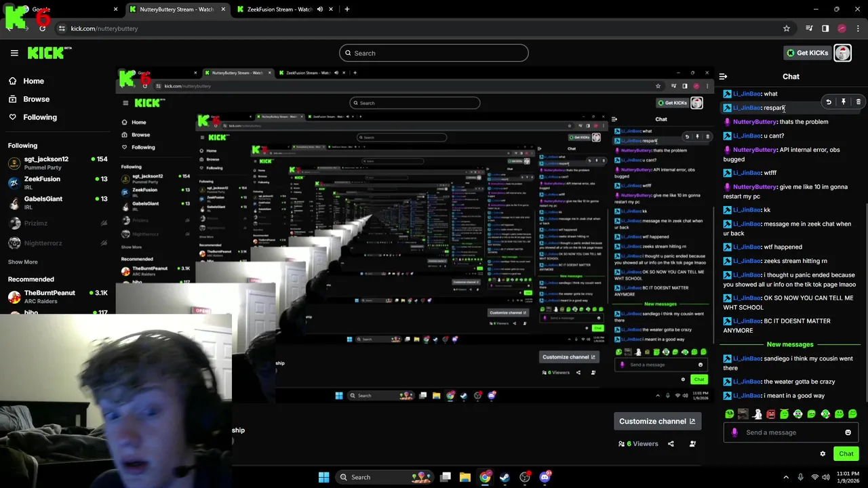The height and width of the screenshot is (488, 868).
Task: Open File Explorer from the taskbar
Action: pyautogui.click(x=465, y=477)
